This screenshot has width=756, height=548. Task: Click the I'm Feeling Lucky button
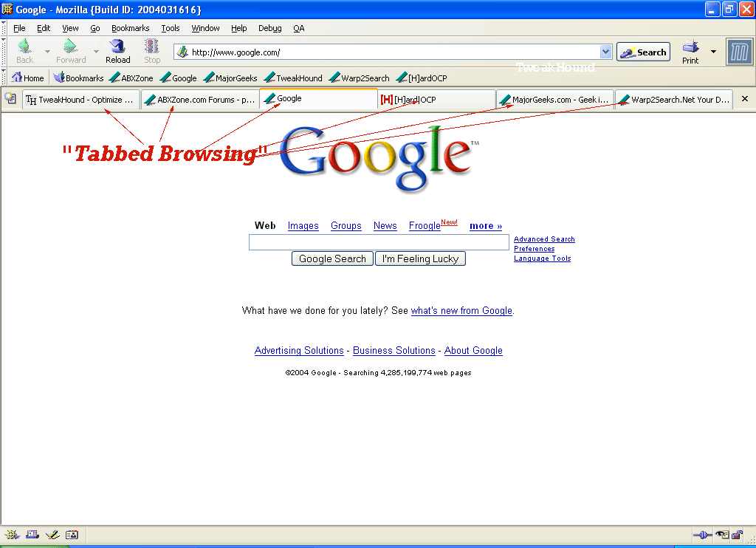(420, 258)
